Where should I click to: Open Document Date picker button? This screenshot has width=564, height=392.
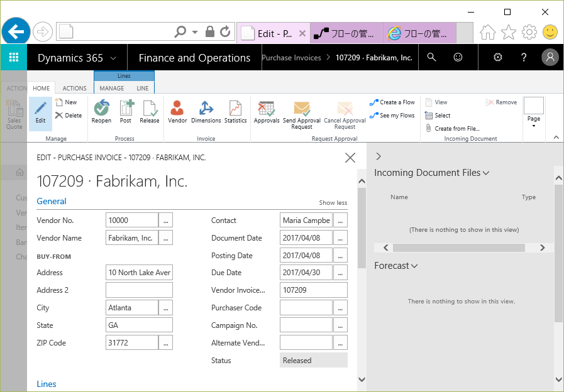(x=340, y=238)
